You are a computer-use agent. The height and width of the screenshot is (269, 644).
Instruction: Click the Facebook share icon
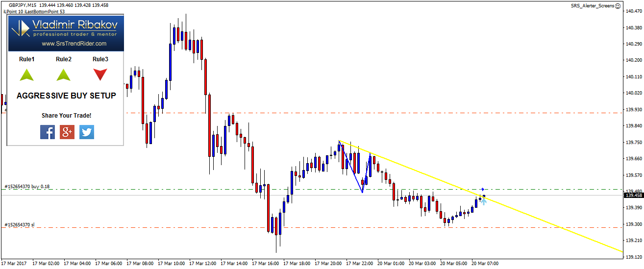[x=48, y=132]
